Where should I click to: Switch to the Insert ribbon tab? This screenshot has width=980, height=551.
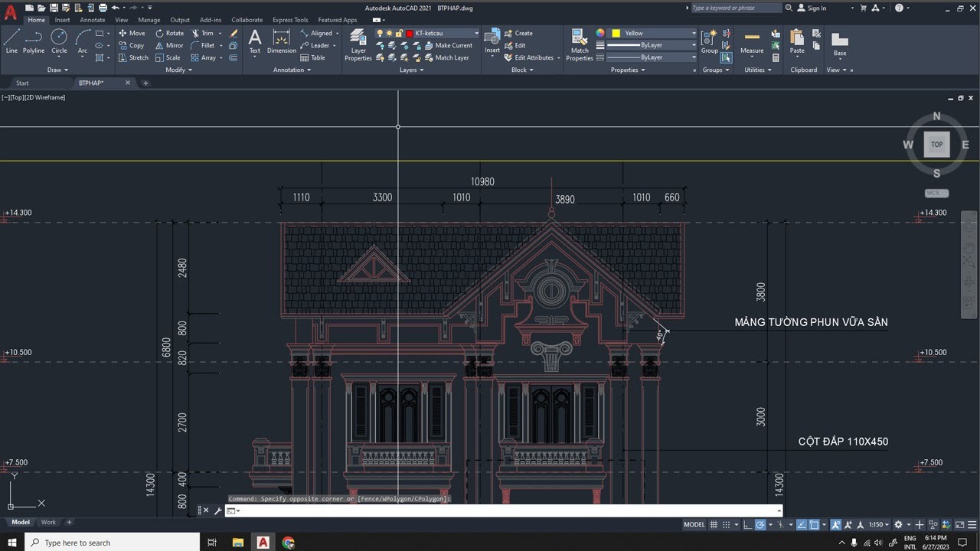point(63,20)
